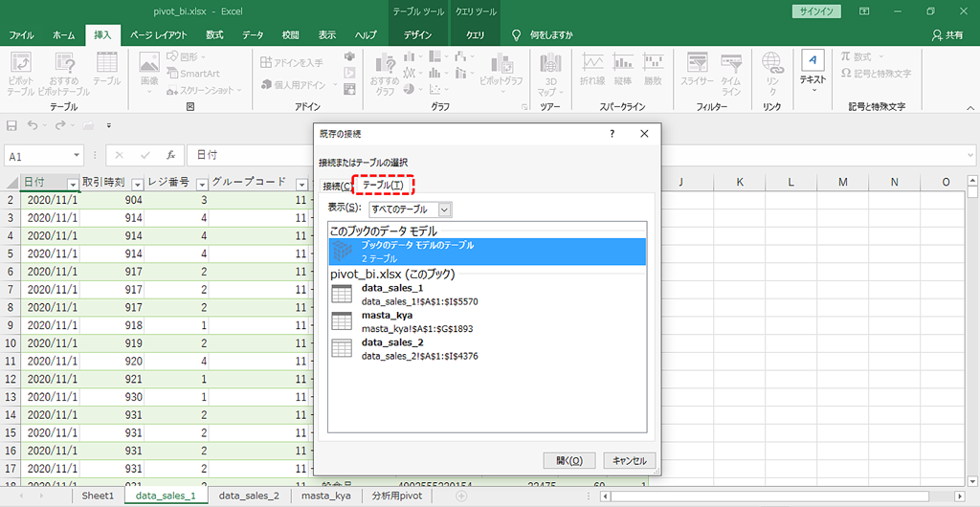The height and width of the screenshot is (507, 980).
Task: Select the data_sales_1 table entry
Action: [487, 295]
